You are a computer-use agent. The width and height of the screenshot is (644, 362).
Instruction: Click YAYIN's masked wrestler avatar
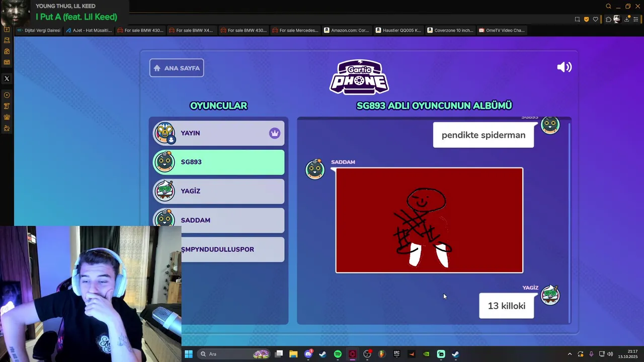click(165, 133)
